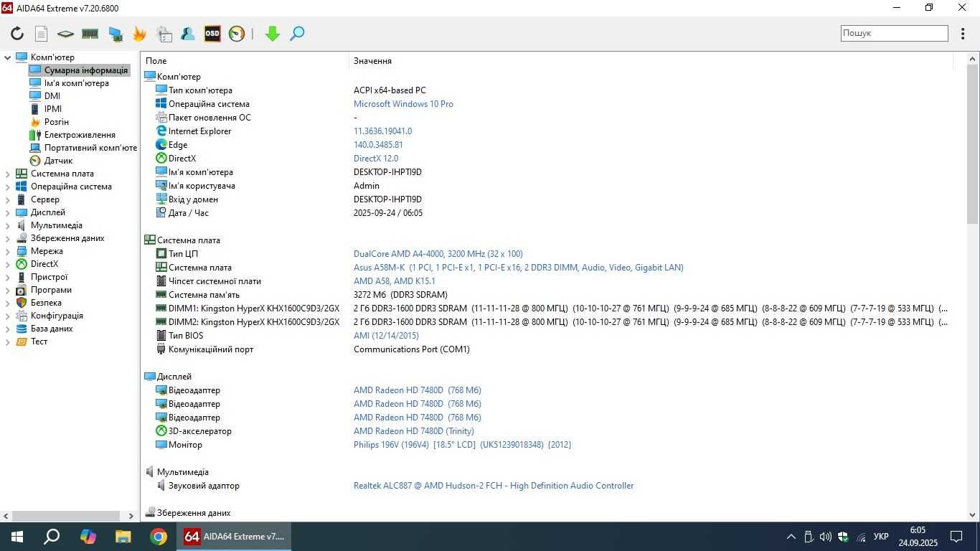The width and height of the screenshot is (980, 551).
Task: Open the Windows Start menu
Action: 17,537
